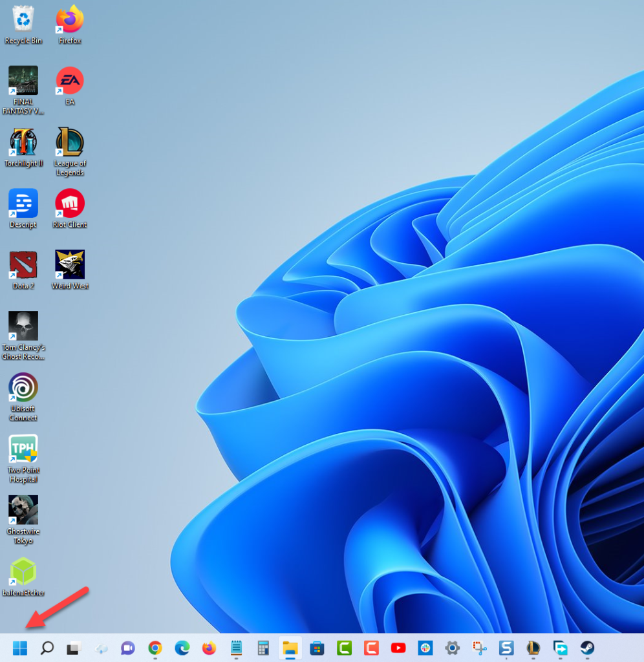Open the cloud Widgets taskbar icon
This screenshot has width=644, height=662.
[x=101, y=648]
